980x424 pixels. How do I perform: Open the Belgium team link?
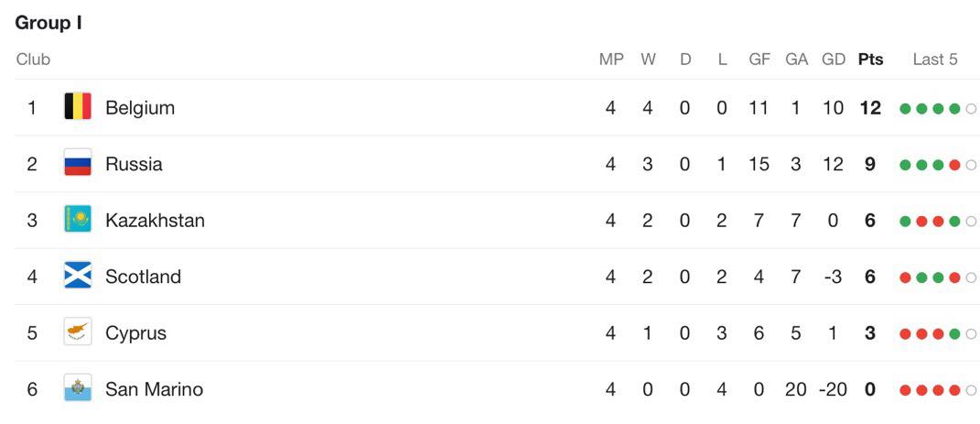[140, 107]
